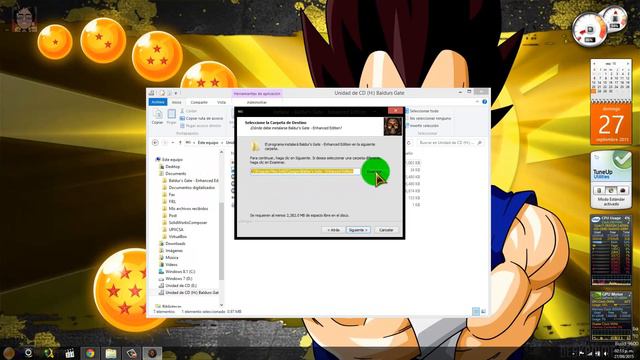Image resolution: width=640 pixels, height=360 pixels.
Task: Open the Archivo tab in Explorer
Action: click(158, 102)
